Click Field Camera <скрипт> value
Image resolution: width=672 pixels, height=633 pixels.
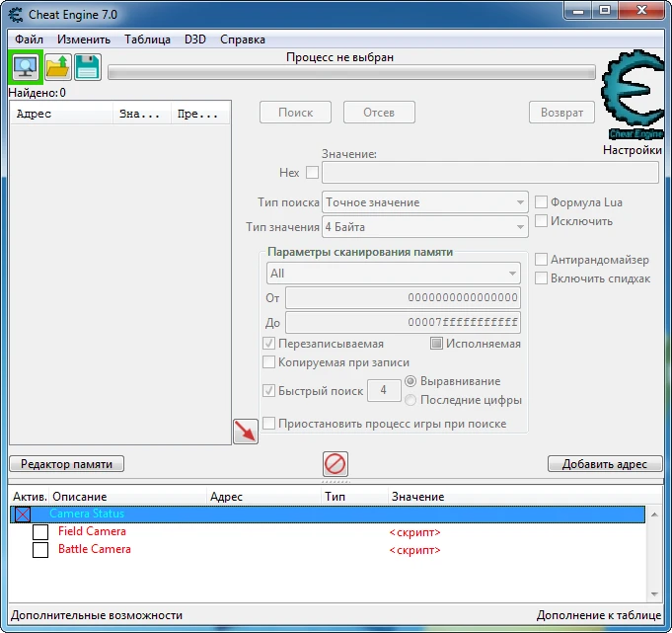click(x=414, y=532)
